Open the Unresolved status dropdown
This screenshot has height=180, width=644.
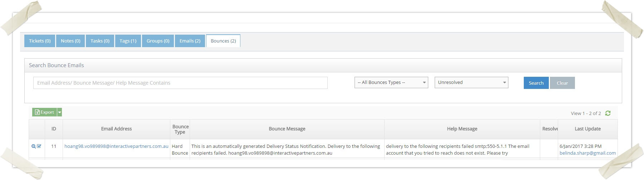pos(471,82)
